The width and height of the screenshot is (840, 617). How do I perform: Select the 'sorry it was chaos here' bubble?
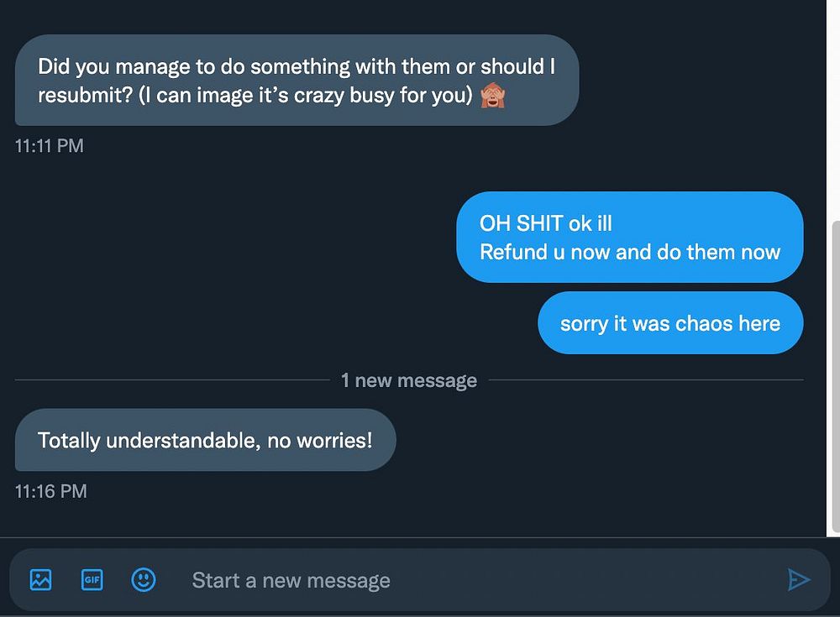pos(670,323)
